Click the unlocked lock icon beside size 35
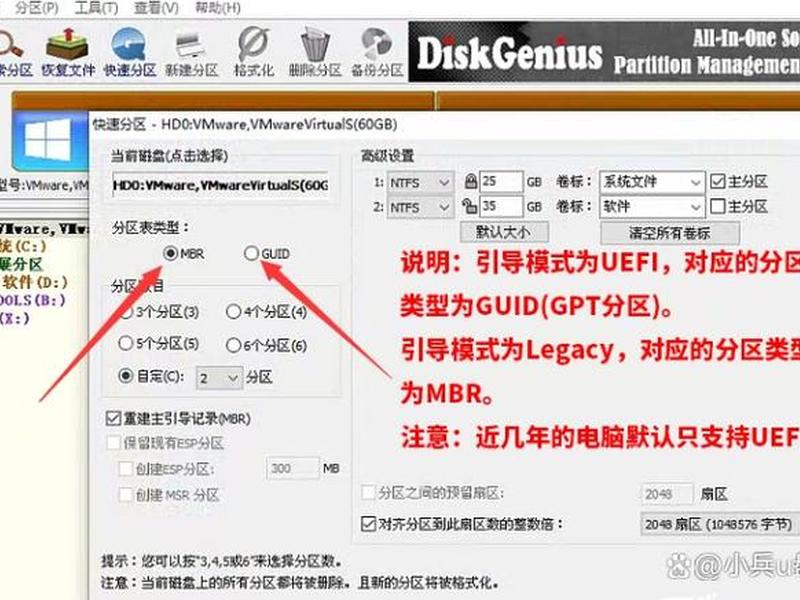This screenshot has height=600, width=800. [x=469, y=206]
